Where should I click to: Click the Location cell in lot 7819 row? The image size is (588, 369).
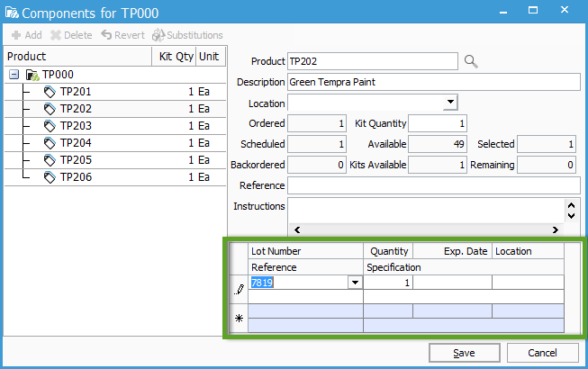point(528,283)
